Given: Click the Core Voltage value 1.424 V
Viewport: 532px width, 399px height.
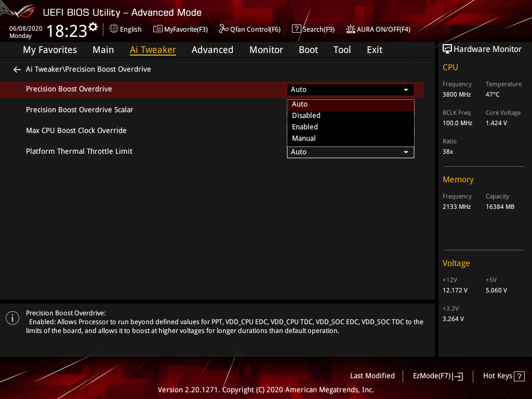Looking at the screenshot, I should pyautogui.click(x=496, y=123).
